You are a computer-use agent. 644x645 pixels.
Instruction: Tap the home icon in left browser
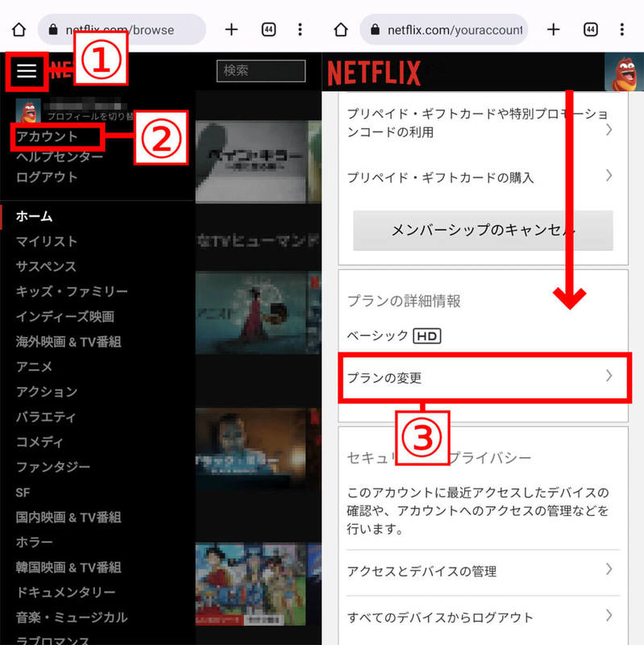[x=19, y=30]
